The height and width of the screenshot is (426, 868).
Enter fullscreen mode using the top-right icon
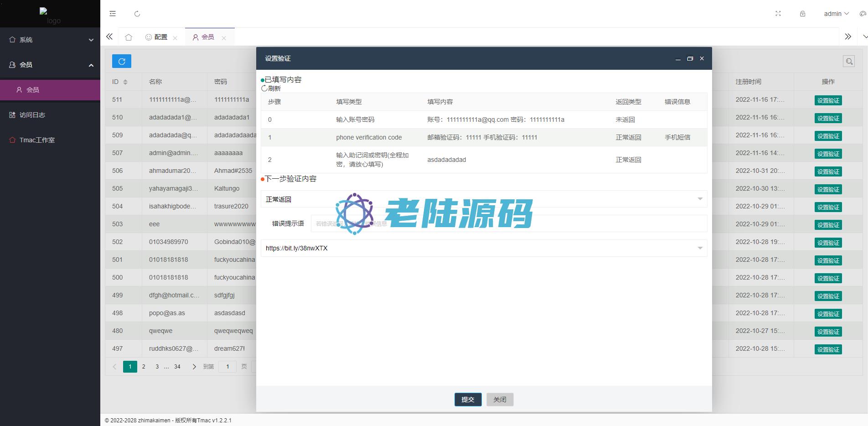pyautogui.click(x=778, y=14)
